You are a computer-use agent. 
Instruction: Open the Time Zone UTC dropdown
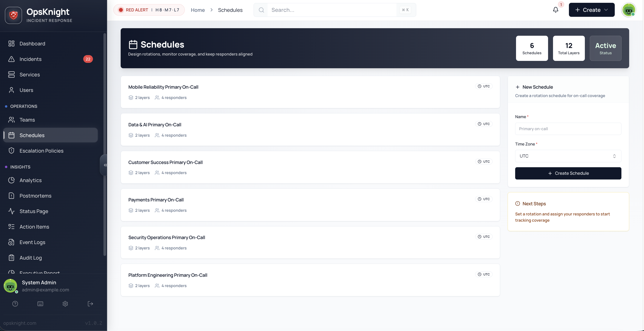(568, 156)
